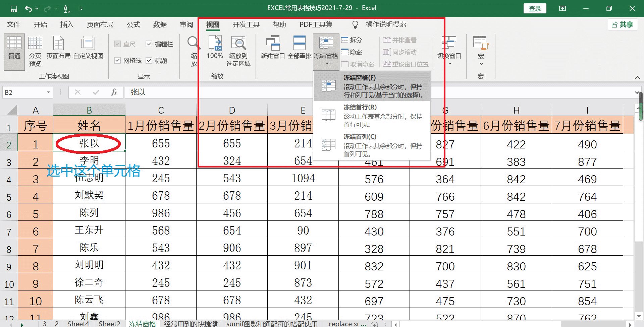The width and height of the screenshot is (644, 327).
Task: Click the B2 Name Box field
Action: click(23, 92)
